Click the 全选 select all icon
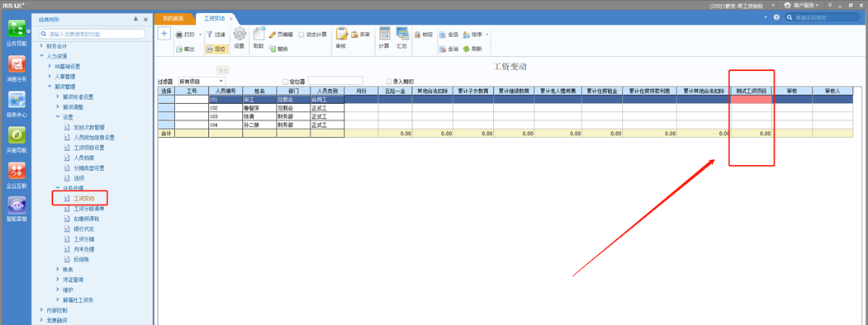Screen dimensions: 868x325 tap(443, 35)
